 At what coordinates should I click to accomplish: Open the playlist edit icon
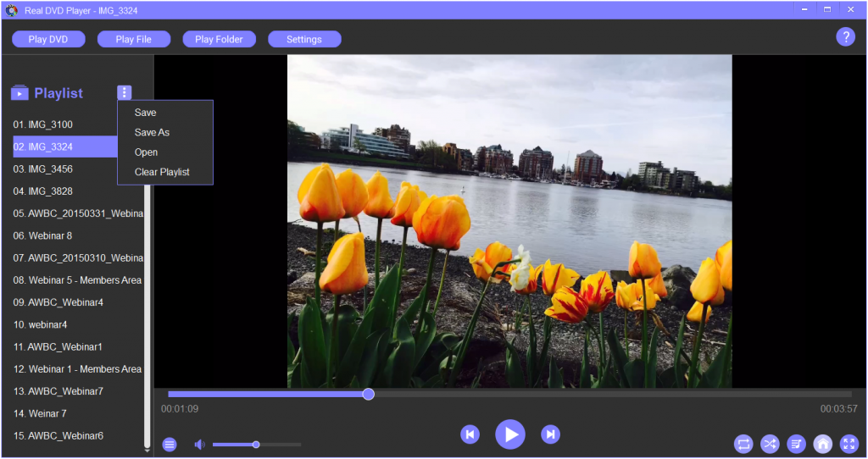coord(796,444)
